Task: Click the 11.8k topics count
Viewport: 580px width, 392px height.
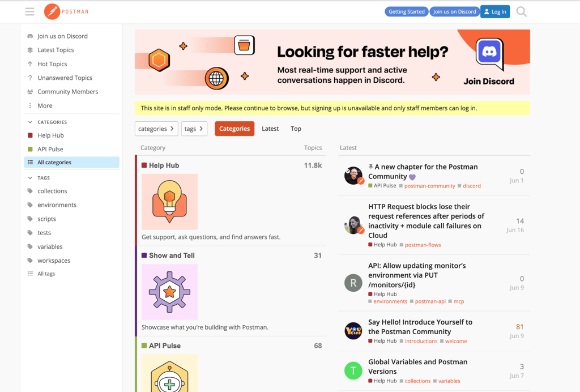Action: pyautogui.click(x=313, y=165)
